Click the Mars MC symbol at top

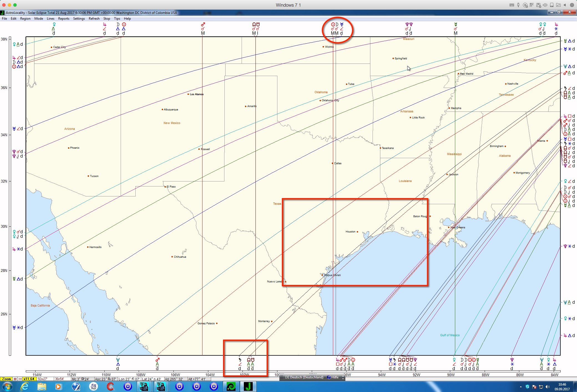(x=203, y=25)
